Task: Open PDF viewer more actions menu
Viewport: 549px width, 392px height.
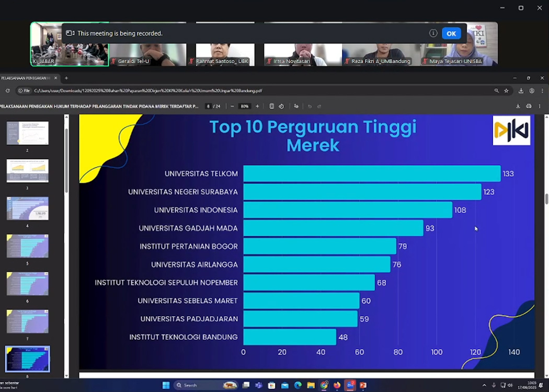Action: pos(540,106)
